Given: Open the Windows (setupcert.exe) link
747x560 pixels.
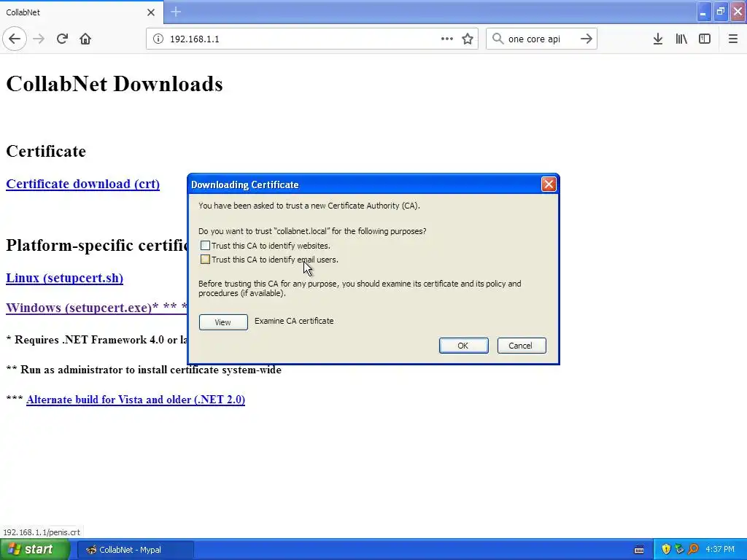Looking at the screenshot, I should tap(96, 308).
